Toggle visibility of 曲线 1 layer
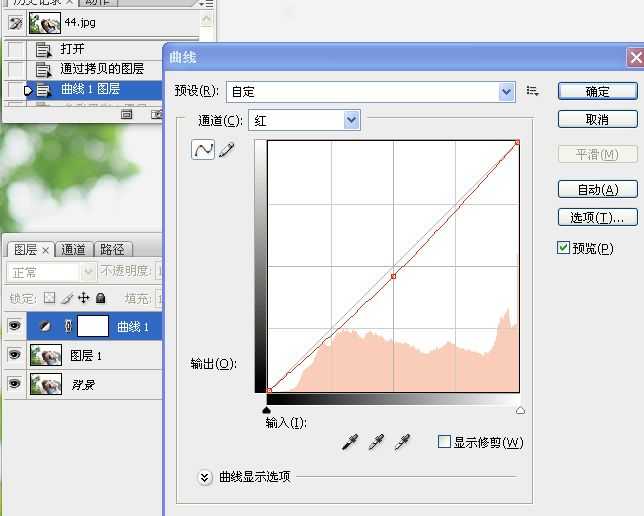 pos(14,326)
